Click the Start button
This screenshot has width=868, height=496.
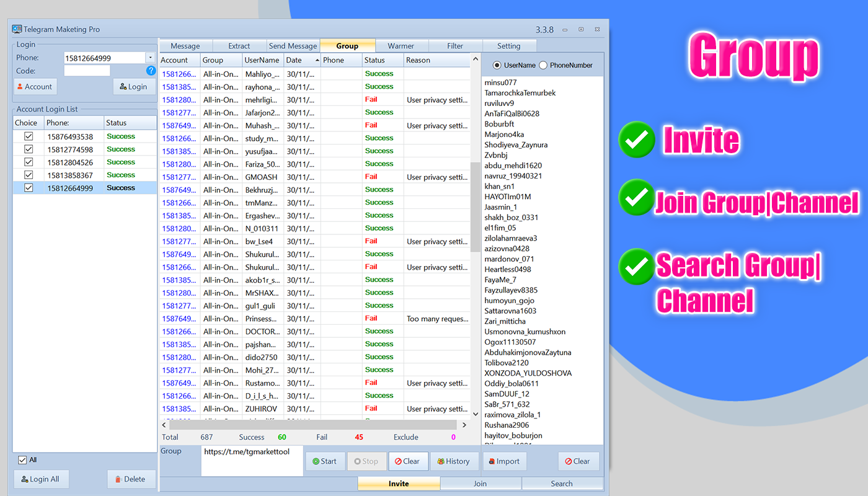(x=325, y=461)
